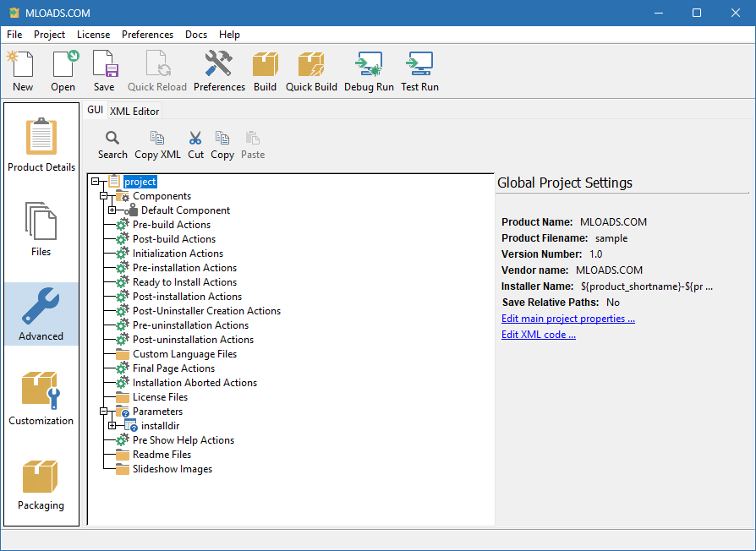Select the Components label in tree
756x551 pixels.
(x=162, y=196)
